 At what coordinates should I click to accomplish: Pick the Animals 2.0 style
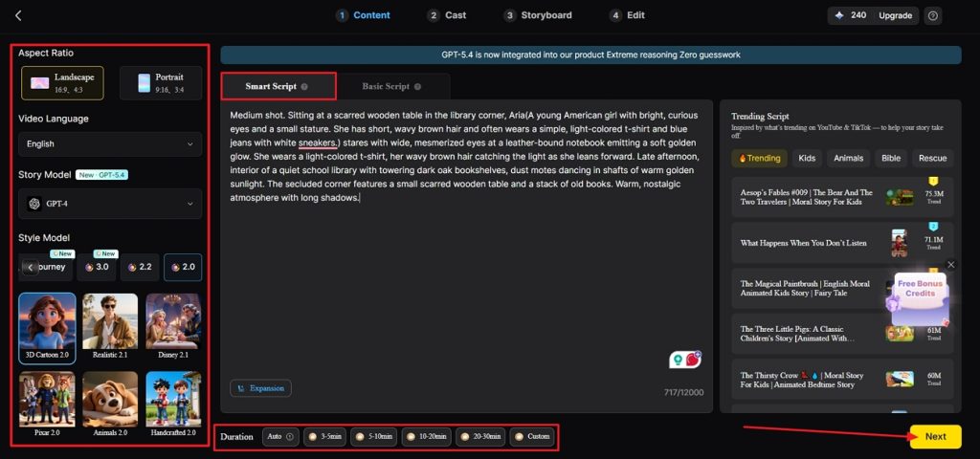tap(110, 404)
